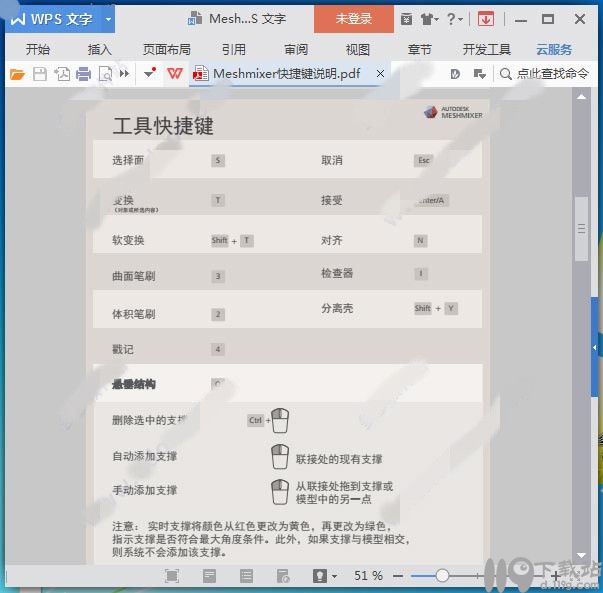Click the full screen view icon
The width and height of the screenshot is (603, 593).
tap(172, 576)
